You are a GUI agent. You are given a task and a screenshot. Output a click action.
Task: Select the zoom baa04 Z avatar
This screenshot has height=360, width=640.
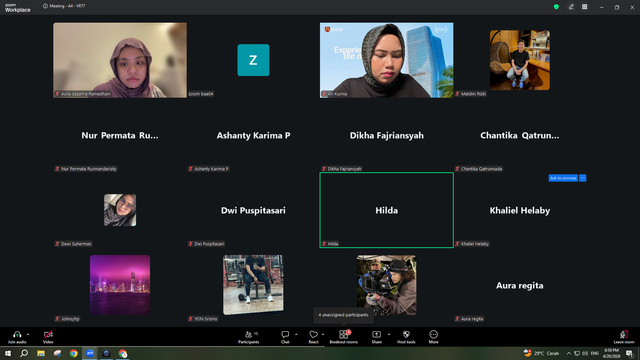[x=253, y=60]
